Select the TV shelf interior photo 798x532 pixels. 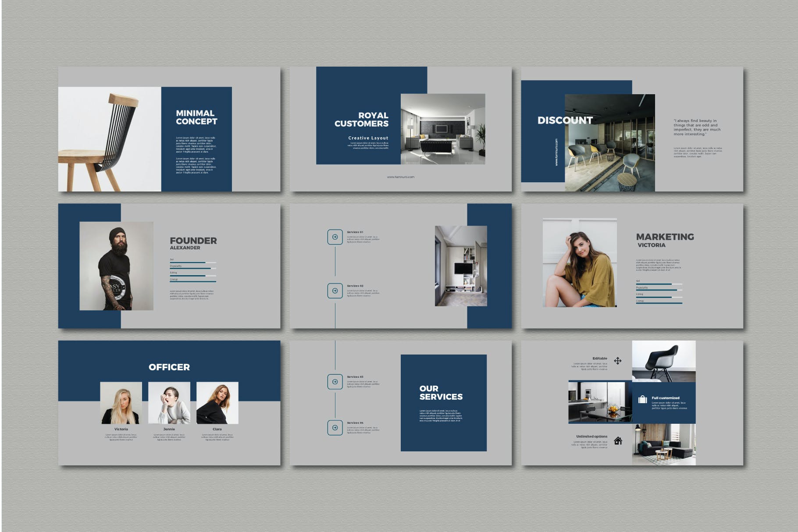pyautogui.click(x=461, y=266)
